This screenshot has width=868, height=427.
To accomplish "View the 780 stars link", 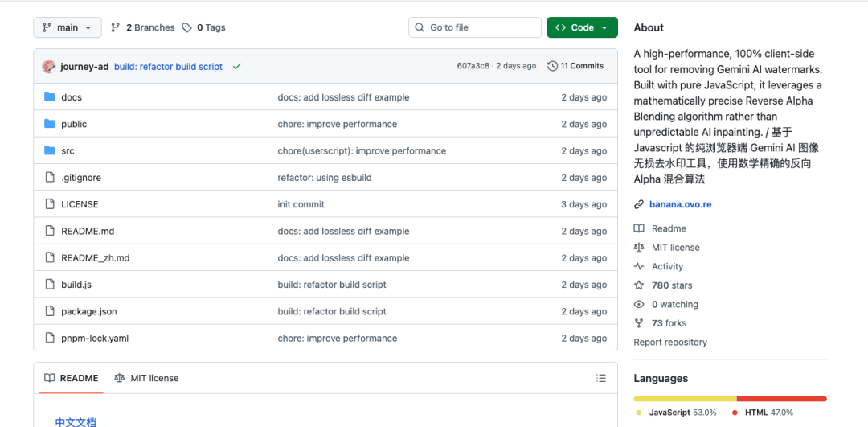I will click(x=671, y=285).
